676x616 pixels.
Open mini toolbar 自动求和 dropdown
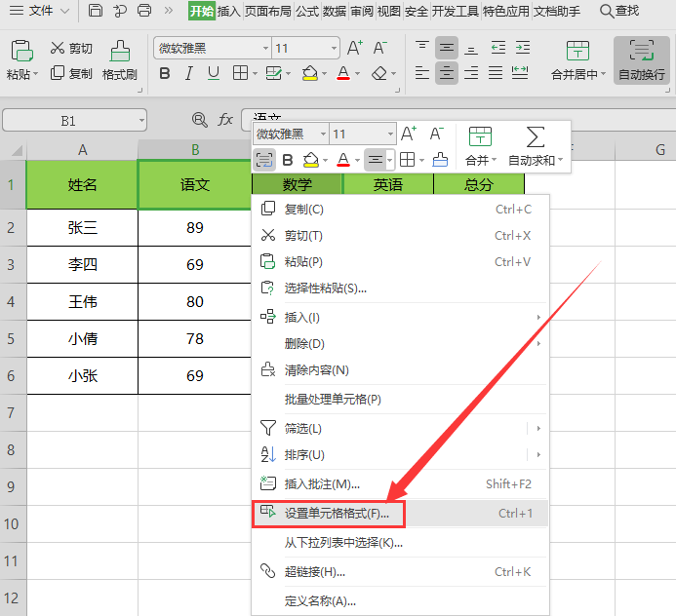click(561, 160)
